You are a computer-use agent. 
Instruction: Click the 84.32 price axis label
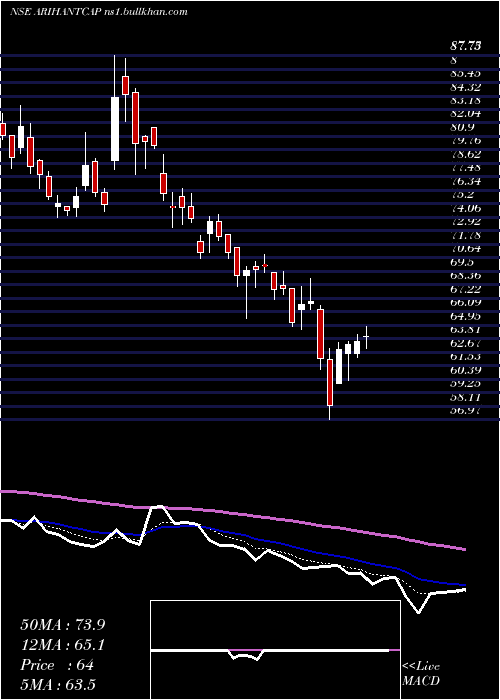pyautogui.click(x=465, y=87)
